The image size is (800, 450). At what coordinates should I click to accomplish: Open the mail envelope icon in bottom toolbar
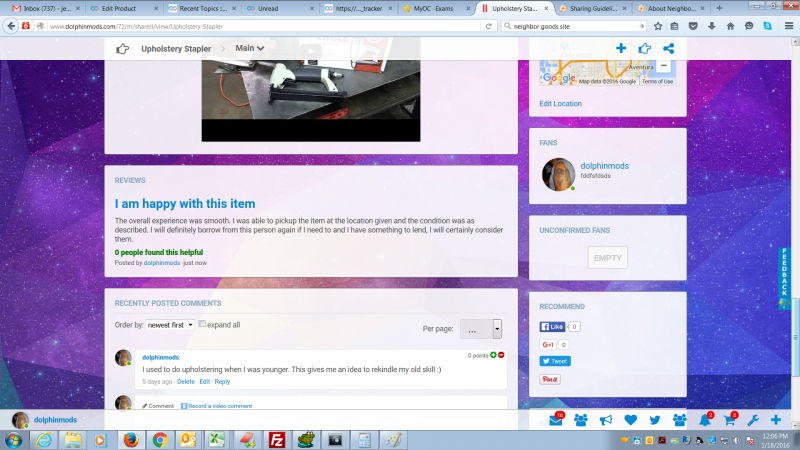pos(556,420)
